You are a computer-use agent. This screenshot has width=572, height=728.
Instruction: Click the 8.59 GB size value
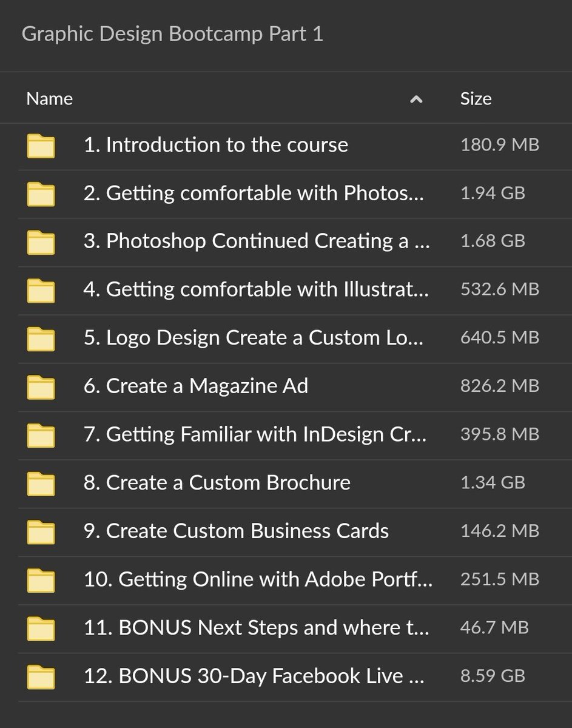(x=493, y=676)
